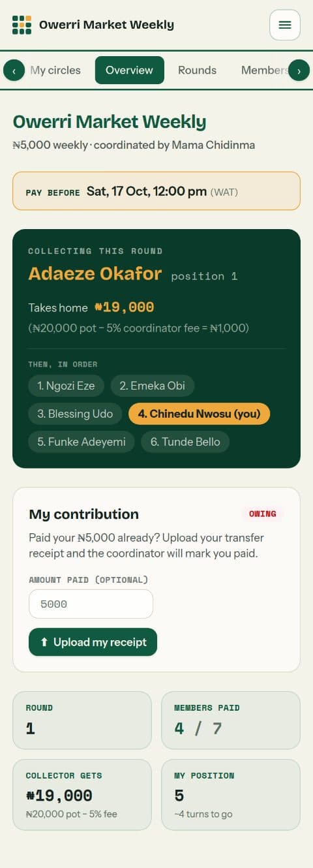
Task: Click the Owerri Market Weekly grid logo
Action: point(22,25)
